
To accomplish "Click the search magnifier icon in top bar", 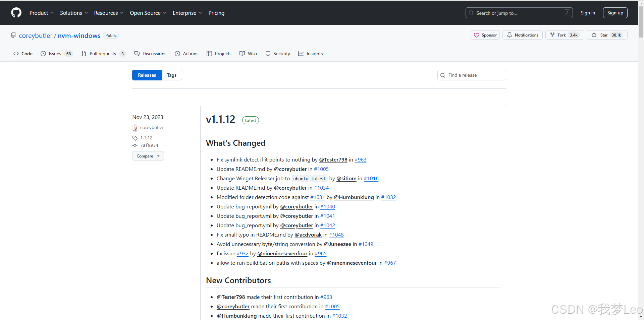I will (x=471, y=13).
